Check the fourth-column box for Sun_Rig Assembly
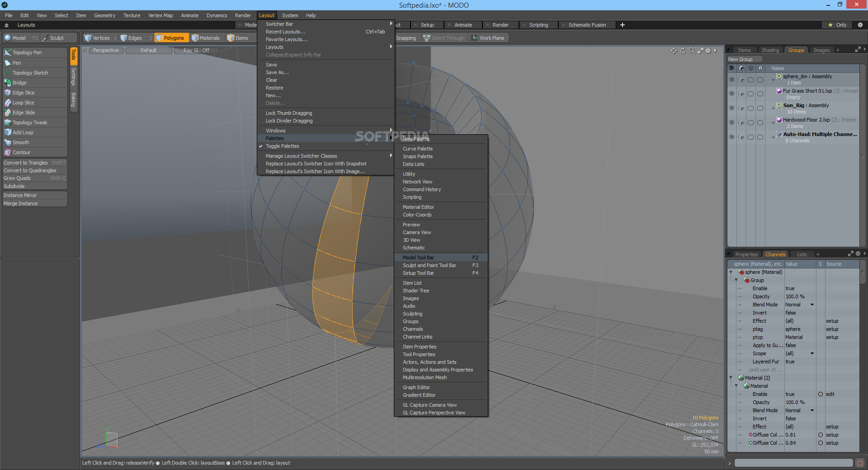The height and width of the screenshot is (470, 868). (760, 108)
